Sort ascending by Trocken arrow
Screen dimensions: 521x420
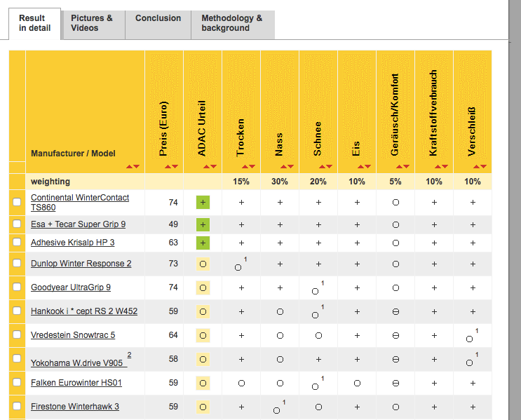245,166
